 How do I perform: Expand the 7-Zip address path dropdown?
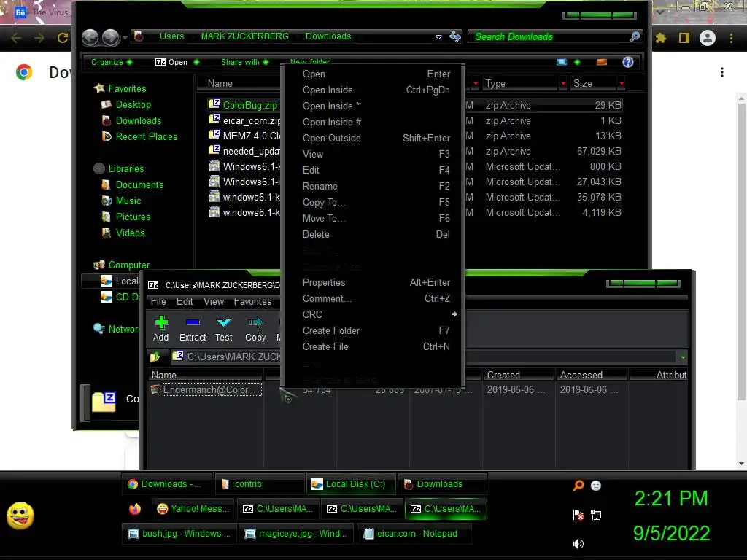coord(683,357)
